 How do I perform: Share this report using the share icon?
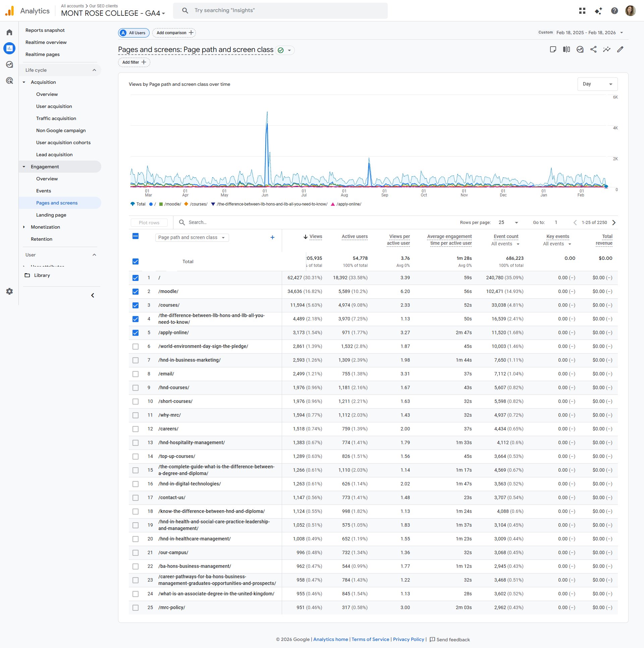coord(593,49)
